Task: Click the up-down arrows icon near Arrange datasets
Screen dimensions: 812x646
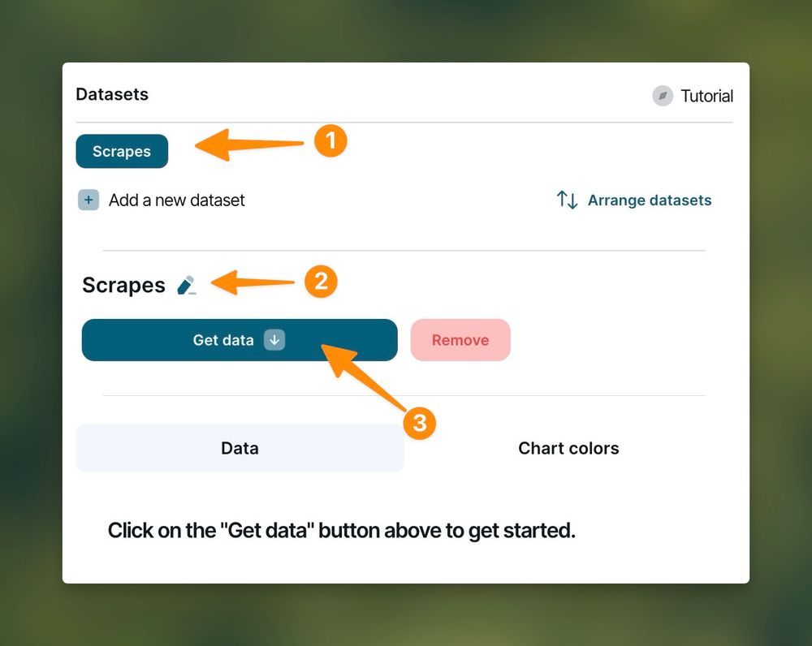Action: coord(568,200)
